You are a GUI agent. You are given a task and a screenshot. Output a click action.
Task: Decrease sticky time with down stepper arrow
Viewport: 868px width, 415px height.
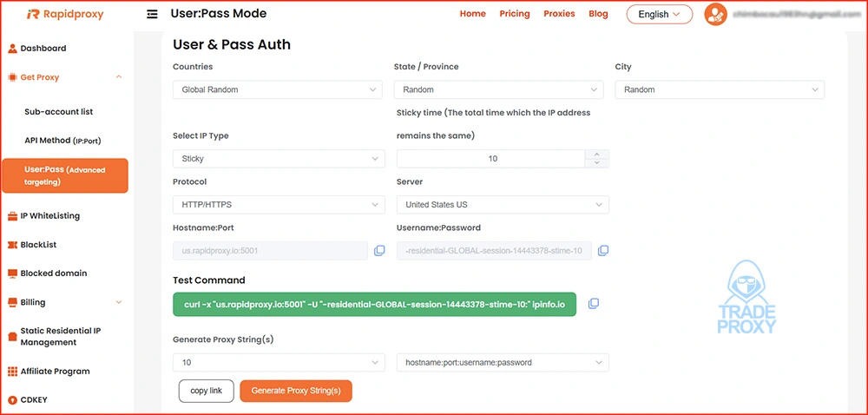click(x=597, y=162)
